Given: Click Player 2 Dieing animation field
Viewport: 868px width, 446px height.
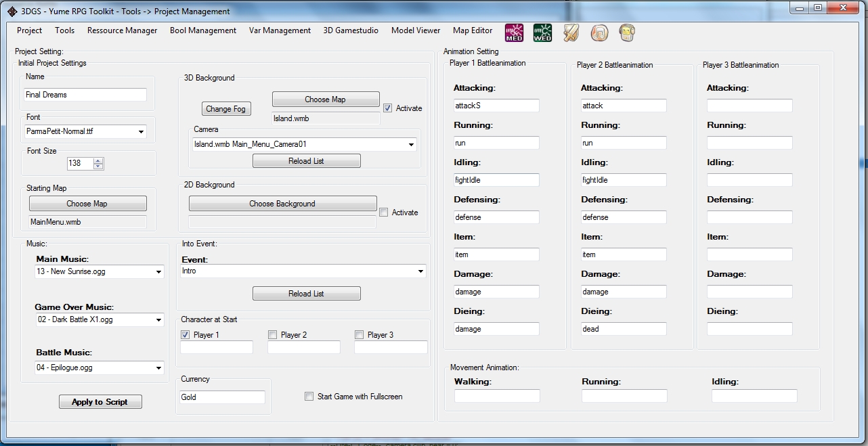Looking at the screenshot, I should tap(624, 329).
